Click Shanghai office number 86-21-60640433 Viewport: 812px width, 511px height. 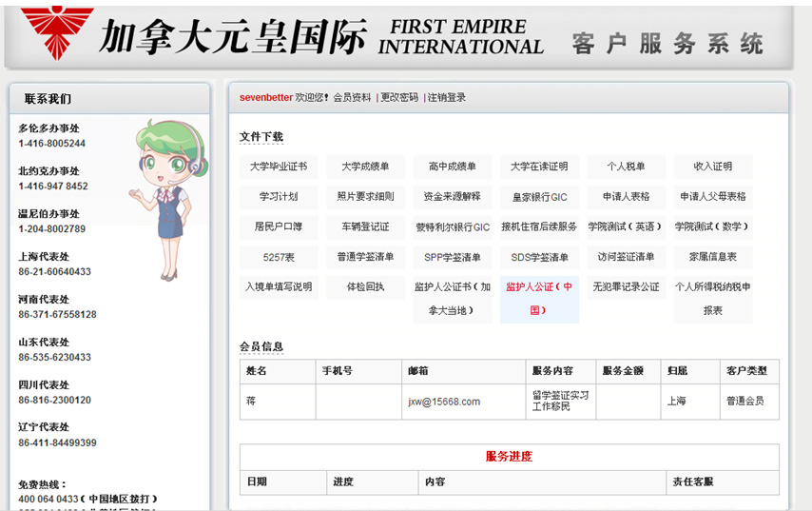click(54, 271)
